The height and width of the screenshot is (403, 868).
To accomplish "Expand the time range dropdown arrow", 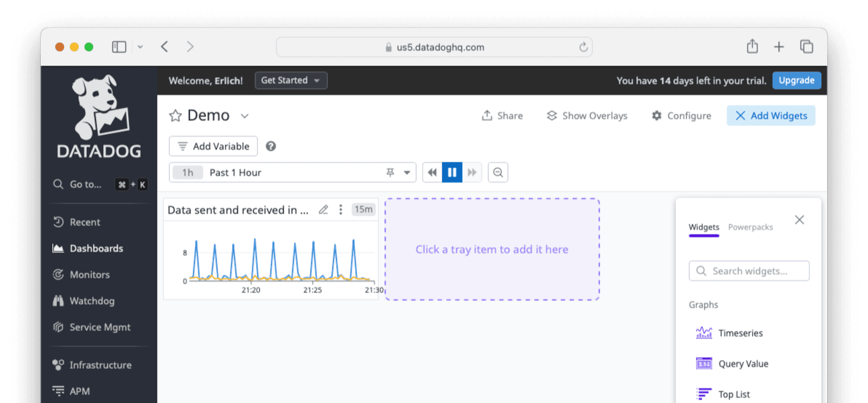I will coord(407,173).
